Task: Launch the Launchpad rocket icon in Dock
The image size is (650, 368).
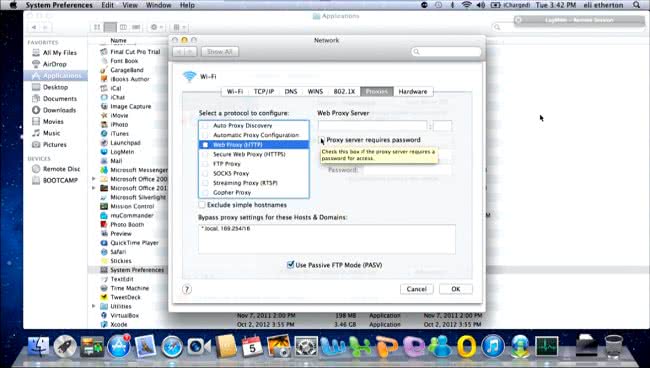Action: point(65,346)
